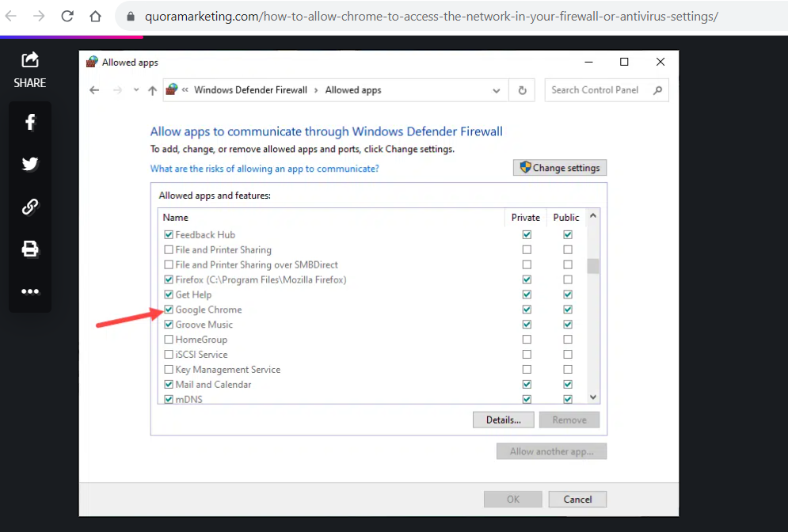
Task: Share the article on Twitter
Action: click(30, 164)
